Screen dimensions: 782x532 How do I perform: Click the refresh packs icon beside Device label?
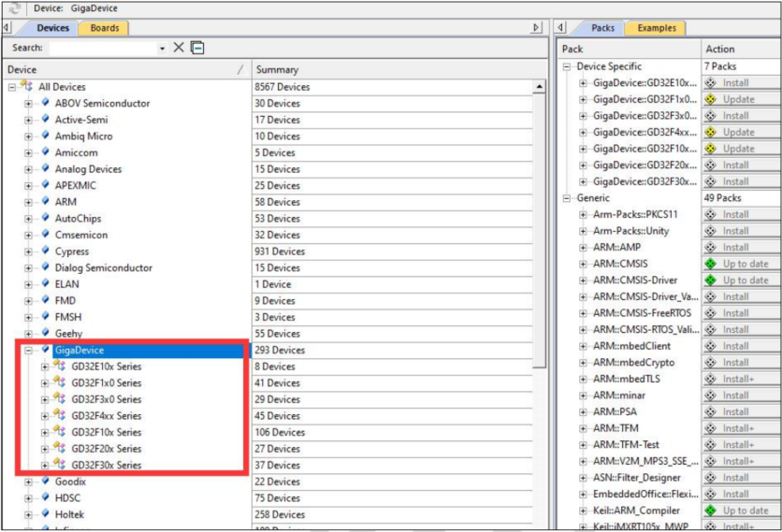point(15,8)
